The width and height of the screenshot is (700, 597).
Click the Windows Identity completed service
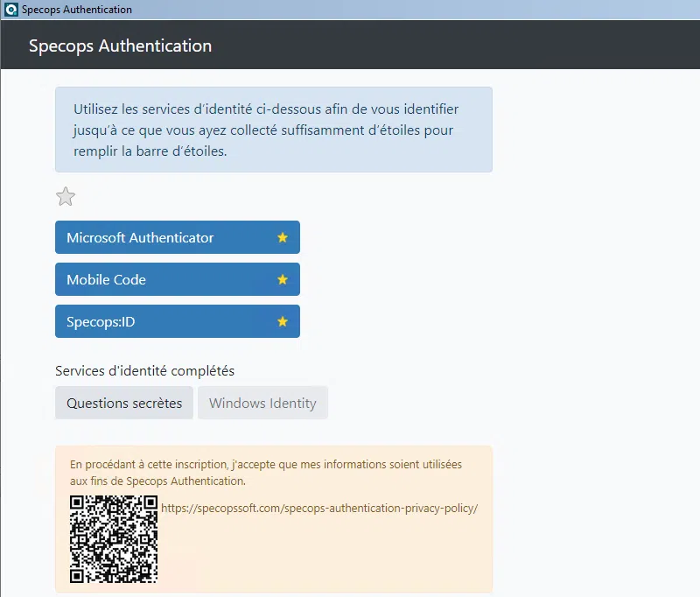(263, 403)
